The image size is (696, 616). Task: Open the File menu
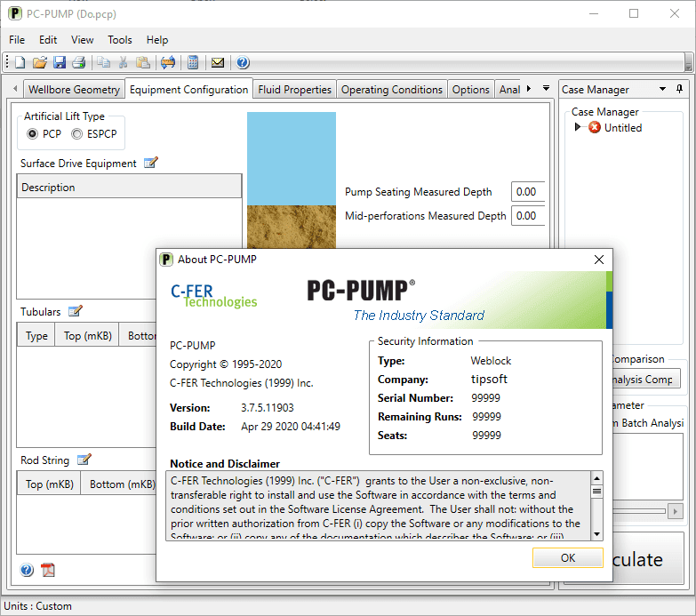(x=17, y=40)
